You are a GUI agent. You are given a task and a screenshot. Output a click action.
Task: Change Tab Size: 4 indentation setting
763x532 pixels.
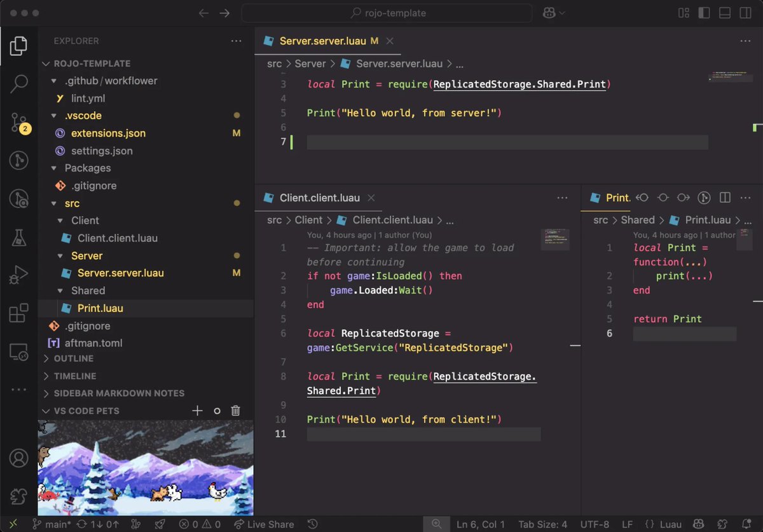pyautogui.click(x=542, y=524)
